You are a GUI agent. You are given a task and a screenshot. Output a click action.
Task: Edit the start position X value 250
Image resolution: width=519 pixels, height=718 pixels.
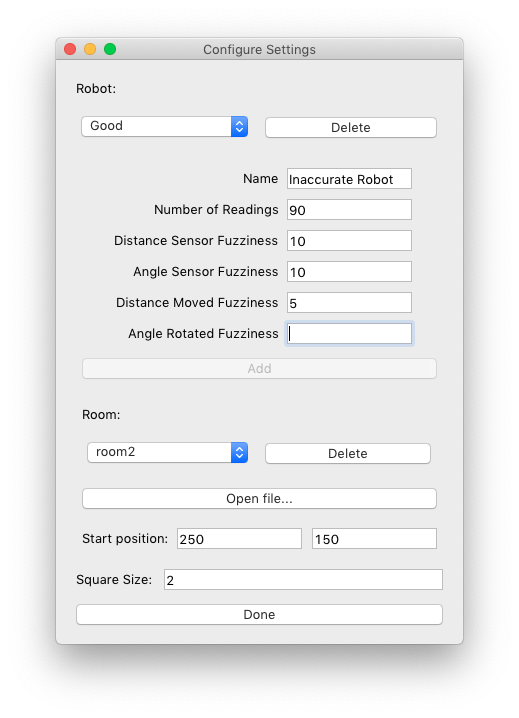(x=239, y=538)
